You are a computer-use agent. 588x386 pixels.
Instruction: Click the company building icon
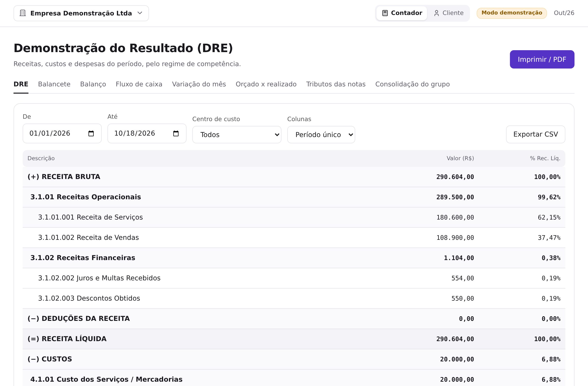tap(23, 13)
